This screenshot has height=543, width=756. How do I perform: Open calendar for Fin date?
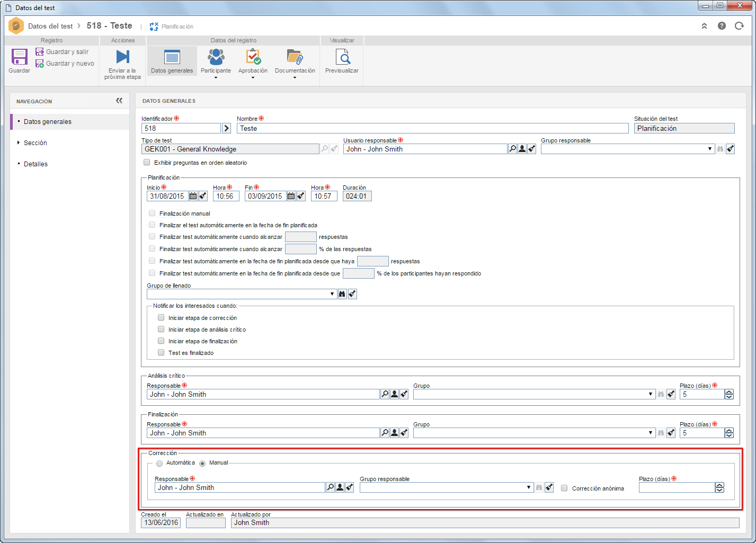point(291,196)
